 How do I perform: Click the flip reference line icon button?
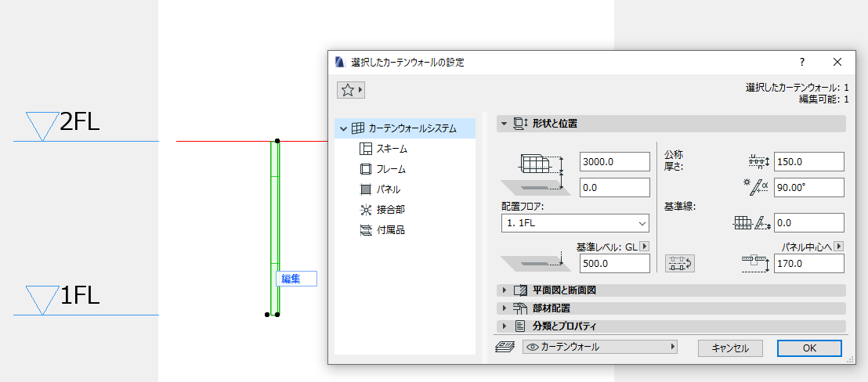pyautogui.click(x=680, y=263)
